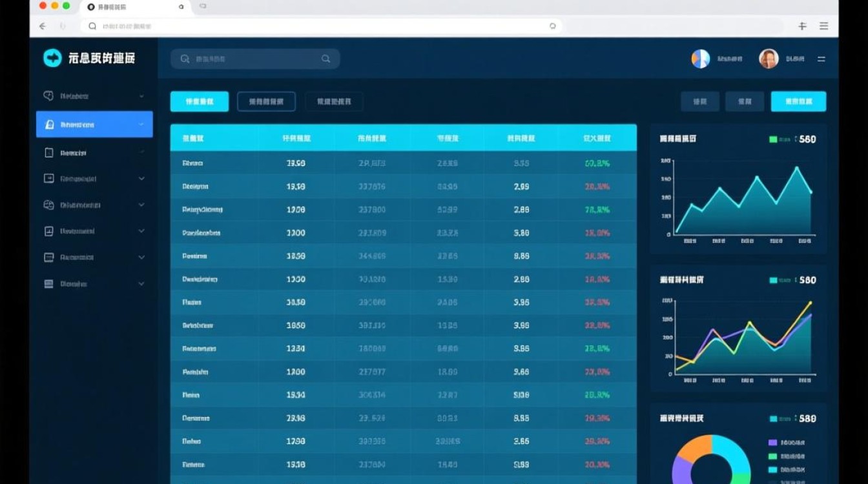Toggle the green legend marker on the first chart

tap(774, 139)
